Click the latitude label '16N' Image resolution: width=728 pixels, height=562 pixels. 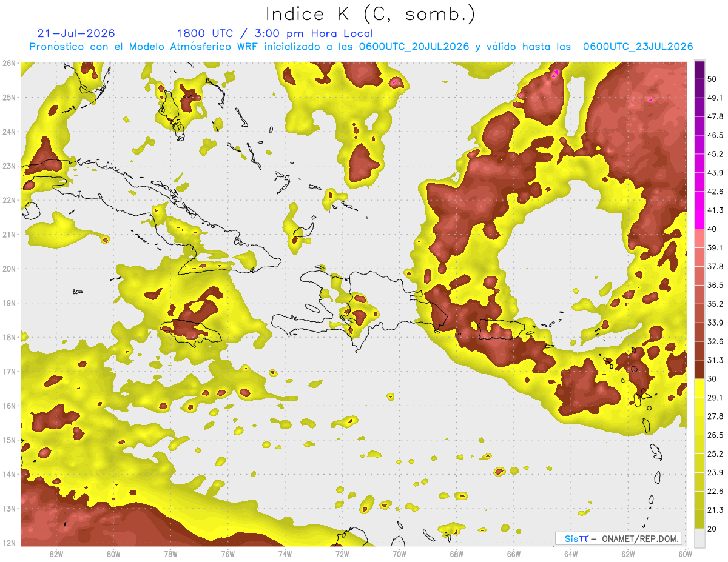click(8, 406)
